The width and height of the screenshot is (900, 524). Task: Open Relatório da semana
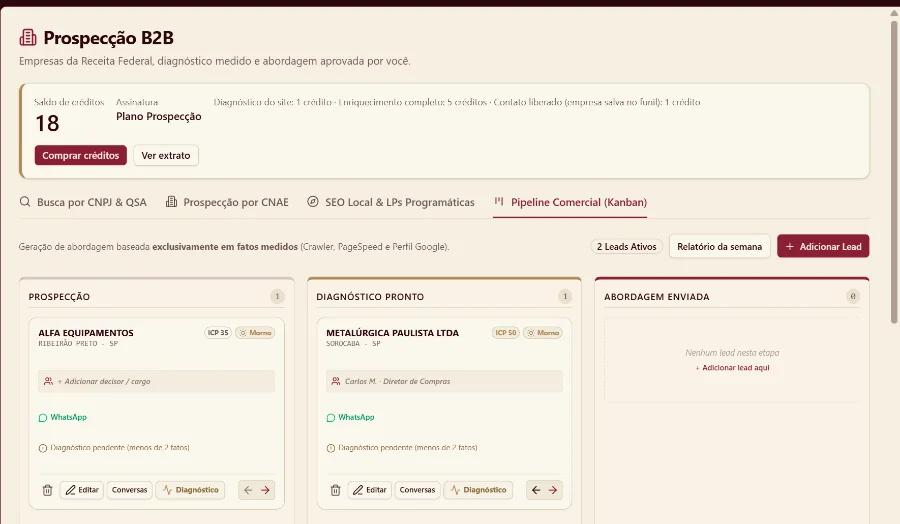point(719,247)
